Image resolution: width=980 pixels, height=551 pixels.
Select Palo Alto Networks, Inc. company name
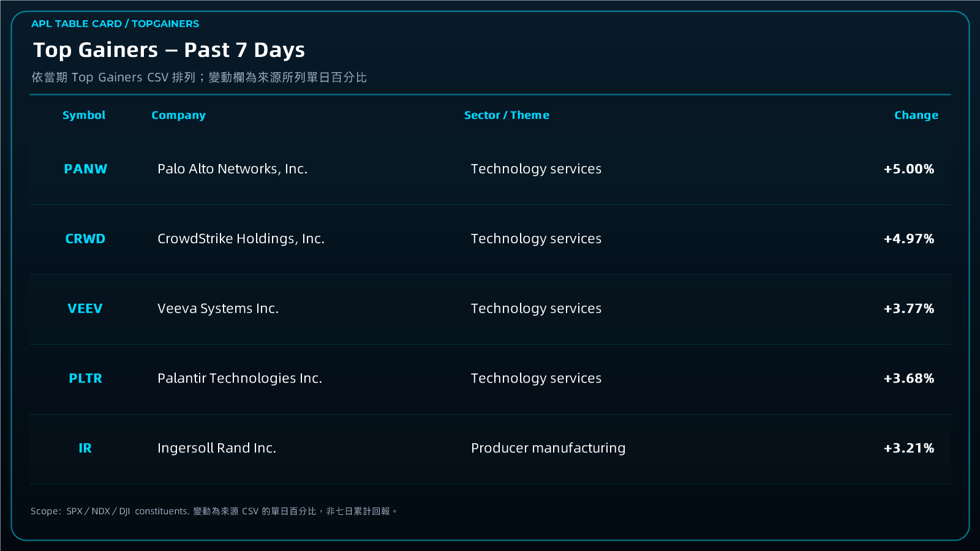(232, 169)
